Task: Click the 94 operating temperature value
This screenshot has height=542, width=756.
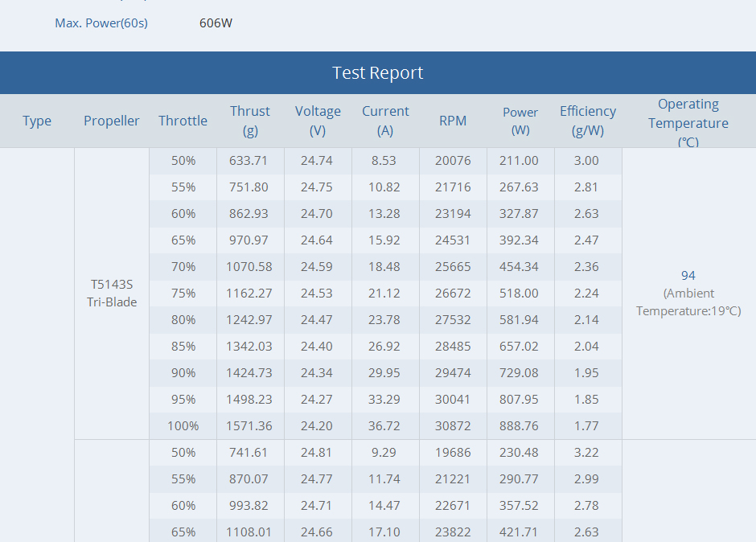Action: point(688,276)
